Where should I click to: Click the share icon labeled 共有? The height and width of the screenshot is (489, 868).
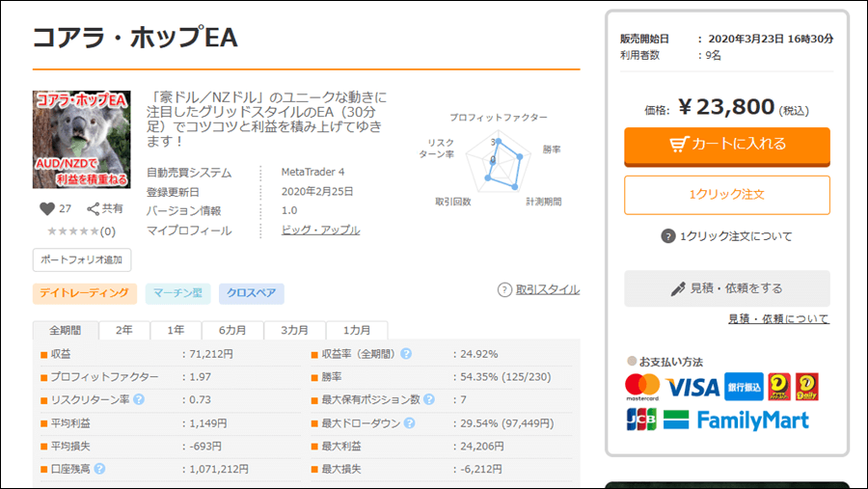tap(94, 208)
